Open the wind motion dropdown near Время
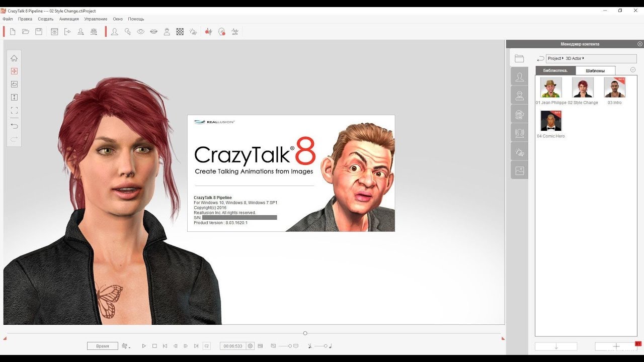The width and height of the screenshot is (644, 362). coord(126,346)
